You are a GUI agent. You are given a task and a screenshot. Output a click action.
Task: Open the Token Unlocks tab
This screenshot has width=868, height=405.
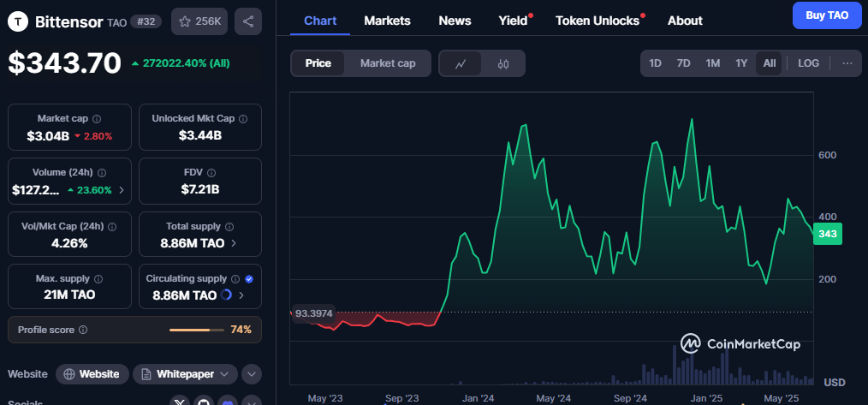[x=597, y=21]
